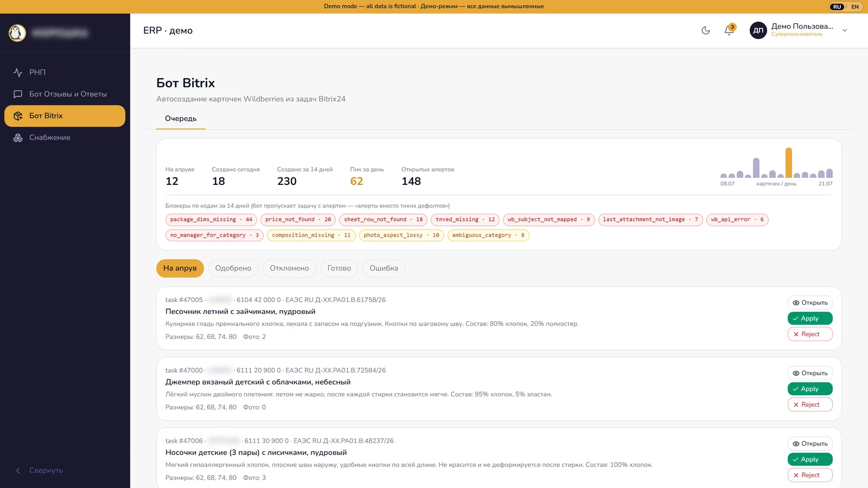Filter queue by Отклонено

(x=289, y=268)
